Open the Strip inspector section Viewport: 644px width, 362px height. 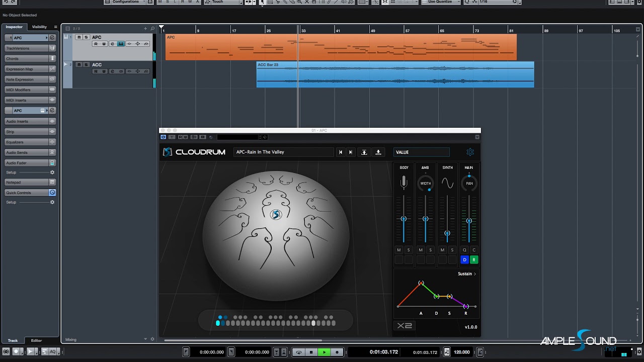point(30,132)
